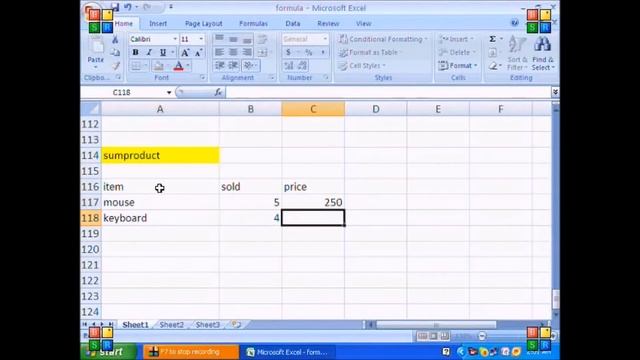Toggle Top Align in Alignment group
This screenshot has width=640, height=360.
(x=219, y=39)
